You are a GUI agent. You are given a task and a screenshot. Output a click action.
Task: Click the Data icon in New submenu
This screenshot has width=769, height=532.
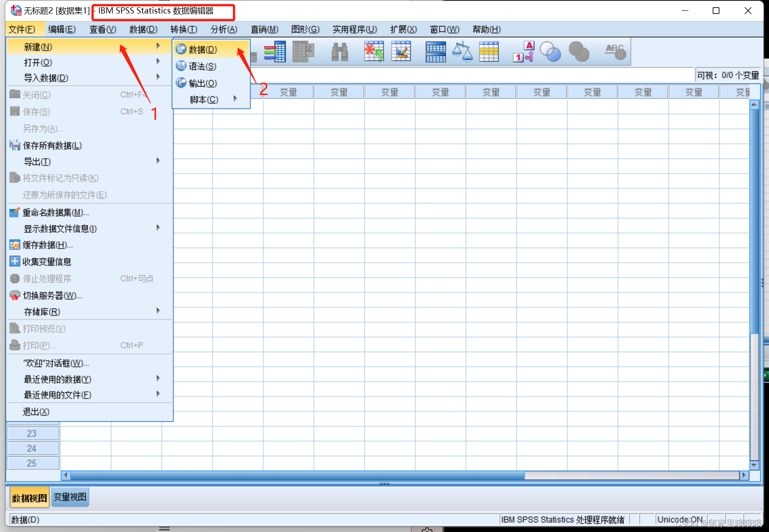pos(181,49)
